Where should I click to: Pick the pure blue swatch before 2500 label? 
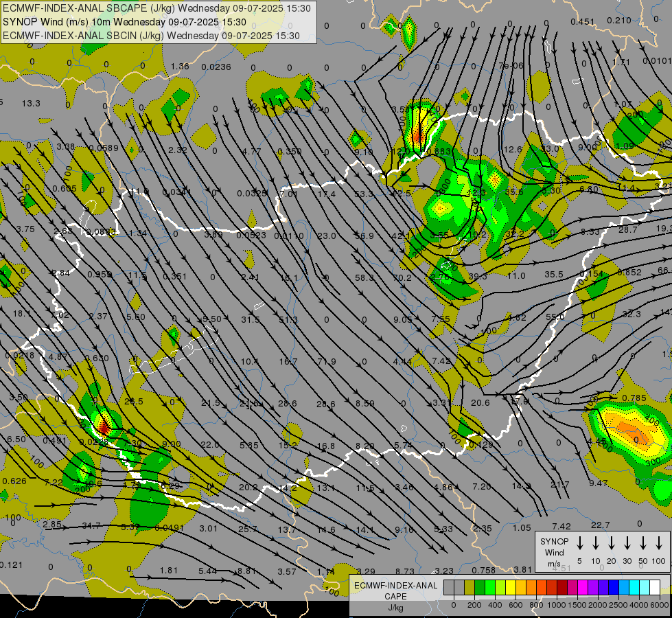coord(614,587)
